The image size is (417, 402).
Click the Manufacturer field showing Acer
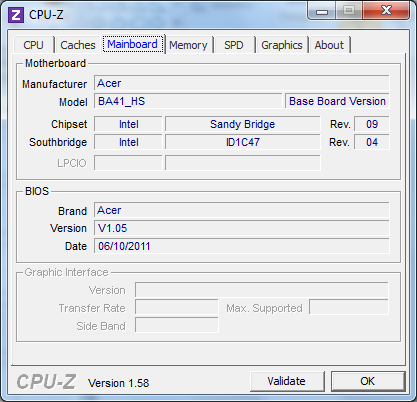coord(242,83)
